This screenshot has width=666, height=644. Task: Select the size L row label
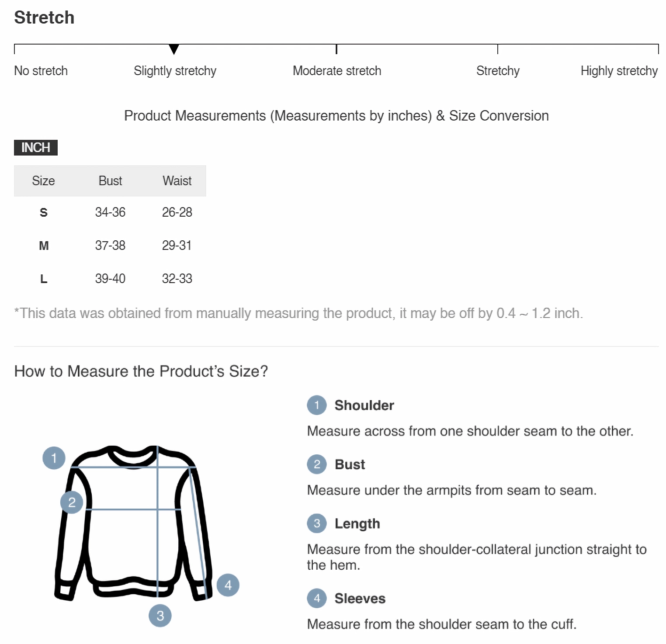tap(43, 279)
